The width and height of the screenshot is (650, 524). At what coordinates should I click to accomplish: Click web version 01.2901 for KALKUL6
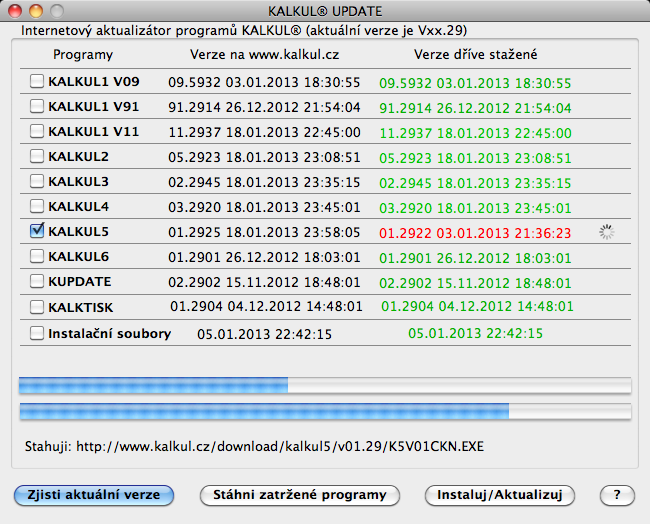(264, 257)
